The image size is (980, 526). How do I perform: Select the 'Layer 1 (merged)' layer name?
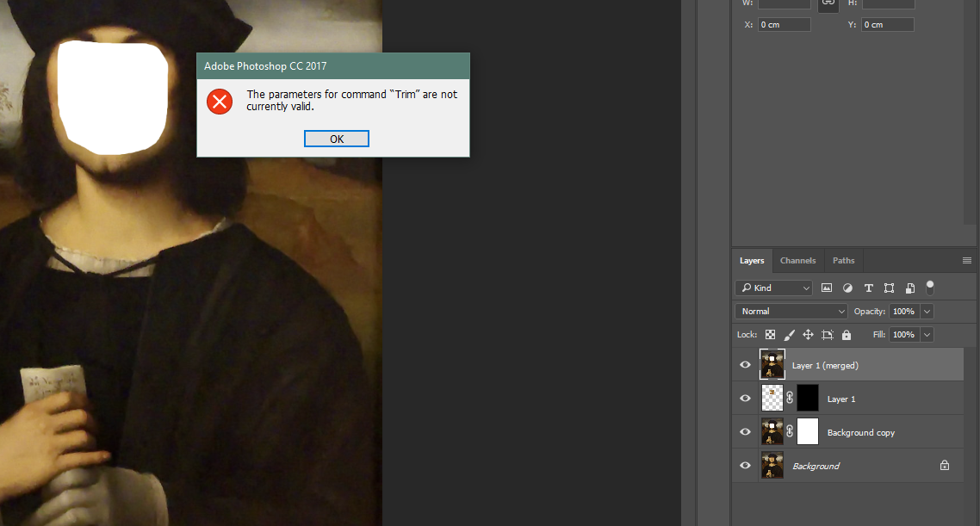click(825, 366)
